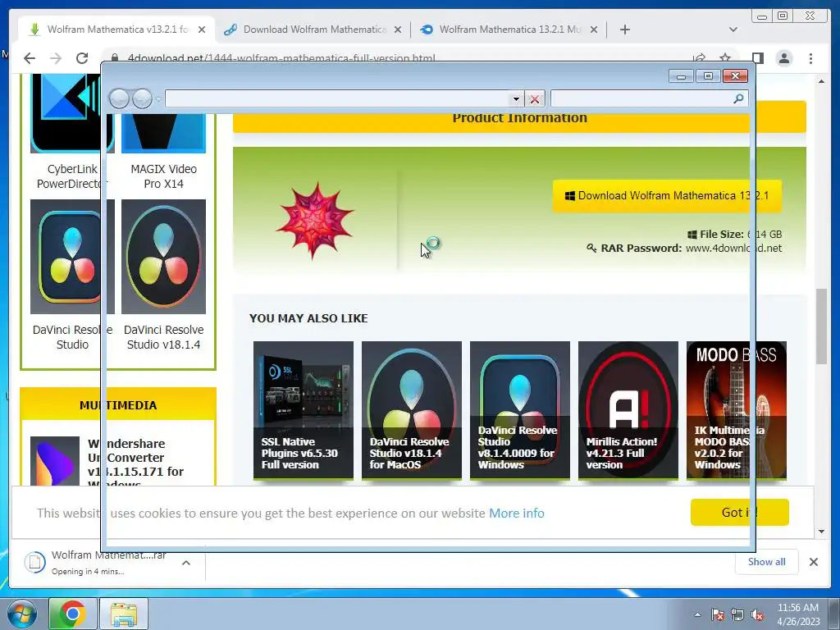Click Chrome's forward navigation arrow

56,58
